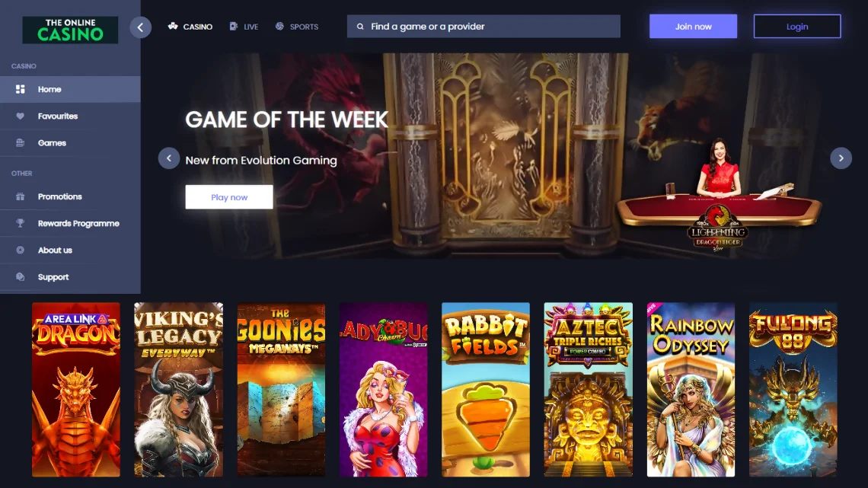Click the Login button
The image size is (868, 488).
tap(797, 27)
